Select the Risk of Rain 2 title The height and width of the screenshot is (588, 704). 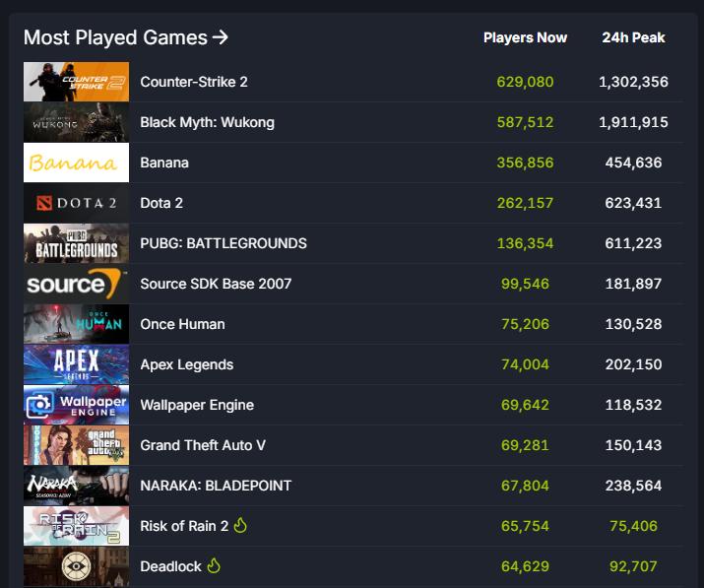coord(184,526)
